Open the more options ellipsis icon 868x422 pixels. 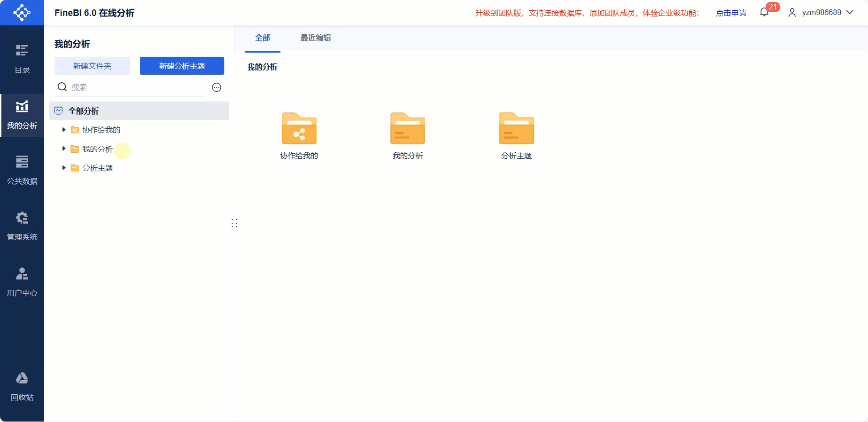pos(217,87)
